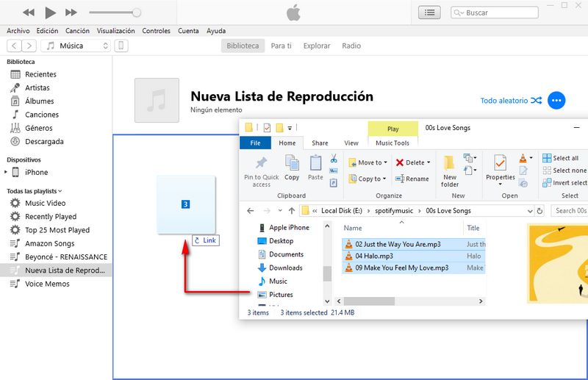Click the Cut scissors icon
Viewport: 588px width, 380px height.
click(x=334, y=159)
